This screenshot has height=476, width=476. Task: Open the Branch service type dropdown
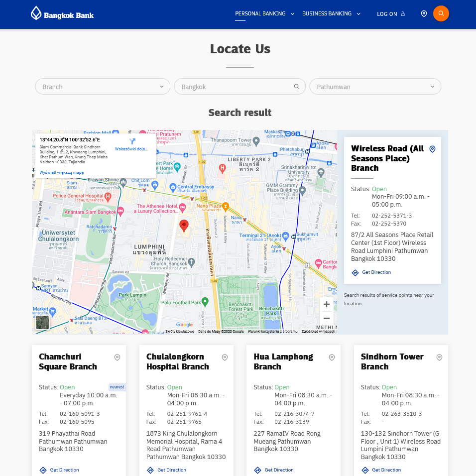click(103, 87)
